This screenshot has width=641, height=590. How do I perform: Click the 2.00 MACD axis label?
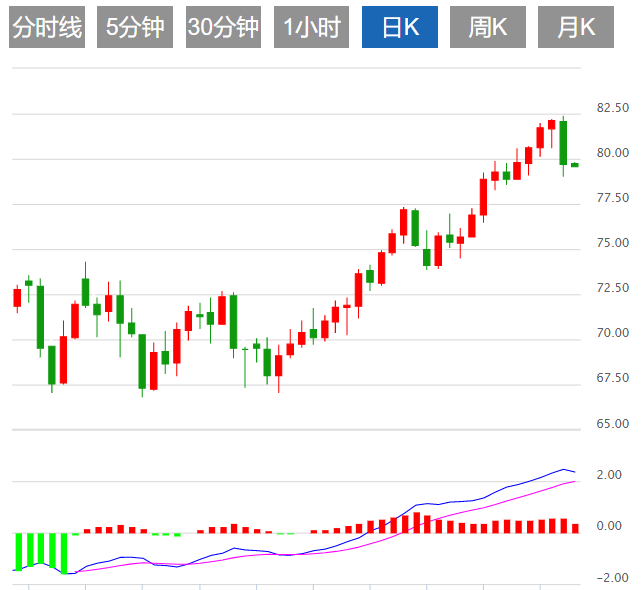609,474
